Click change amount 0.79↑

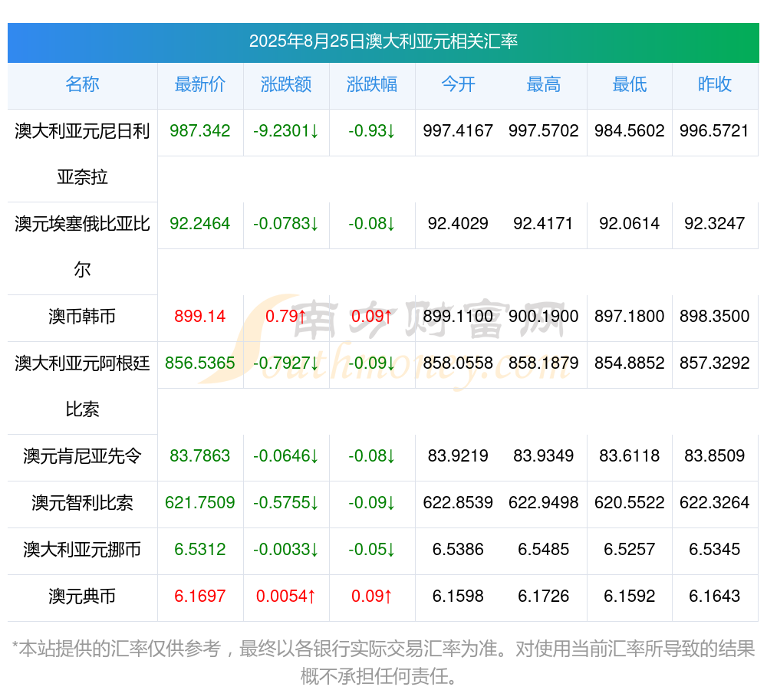click(x=286, y=317)
